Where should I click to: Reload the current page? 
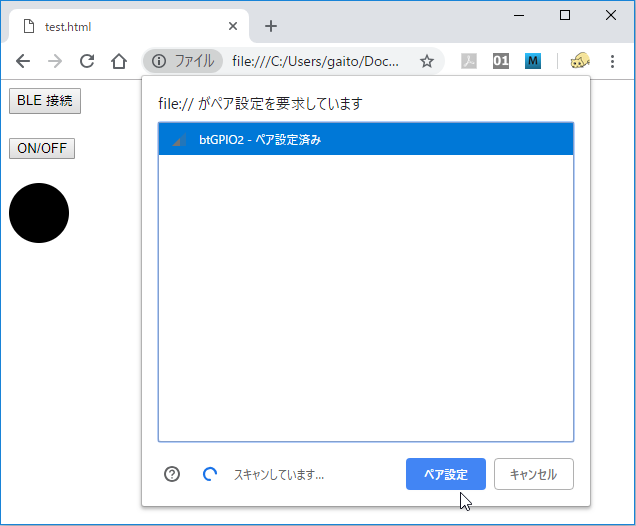pyautogui.click(x=87, y=61)
